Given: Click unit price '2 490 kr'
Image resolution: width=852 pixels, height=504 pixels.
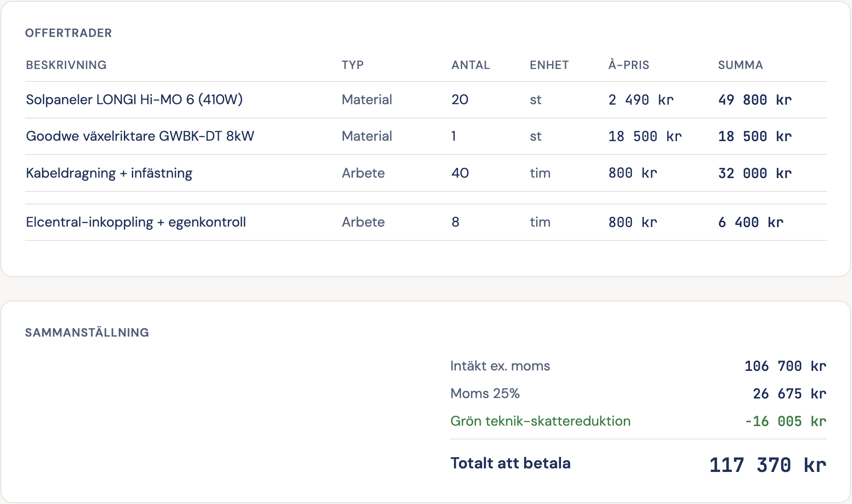Looking at the screenshot, I should [x=641, y=100].
